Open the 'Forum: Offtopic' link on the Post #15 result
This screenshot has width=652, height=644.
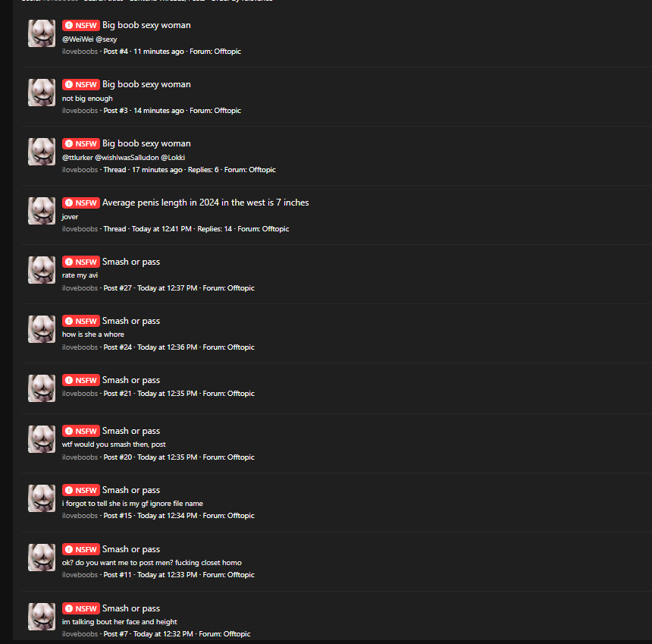[229, 516]
